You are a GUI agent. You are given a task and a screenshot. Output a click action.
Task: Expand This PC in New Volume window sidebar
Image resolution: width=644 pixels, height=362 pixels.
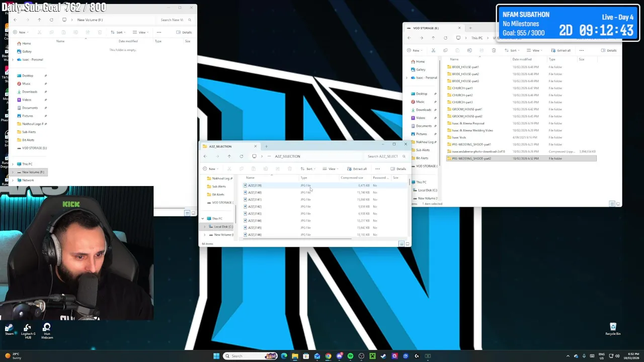tap(13, 164)
